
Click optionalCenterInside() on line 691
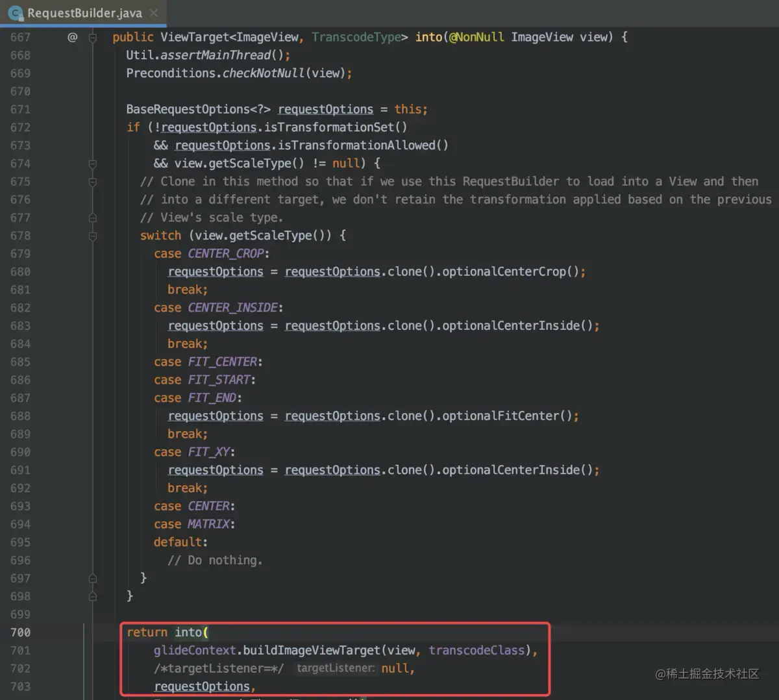click(517, 470)
